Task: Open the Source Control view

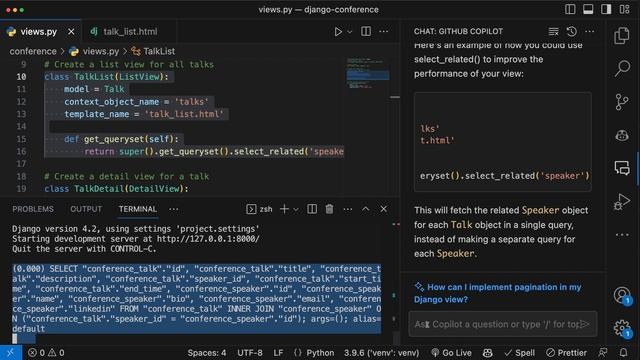Action: click(622, 102)
